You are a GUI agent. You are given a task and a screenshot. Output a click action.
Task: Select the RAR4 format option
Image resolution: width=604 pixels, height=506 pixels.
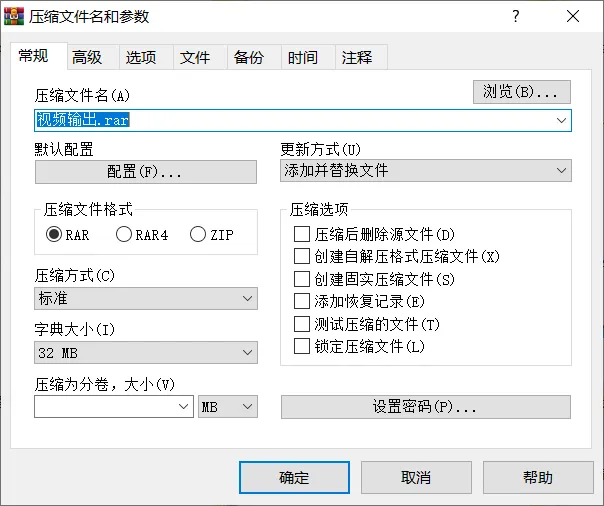(x=124, y=235)
